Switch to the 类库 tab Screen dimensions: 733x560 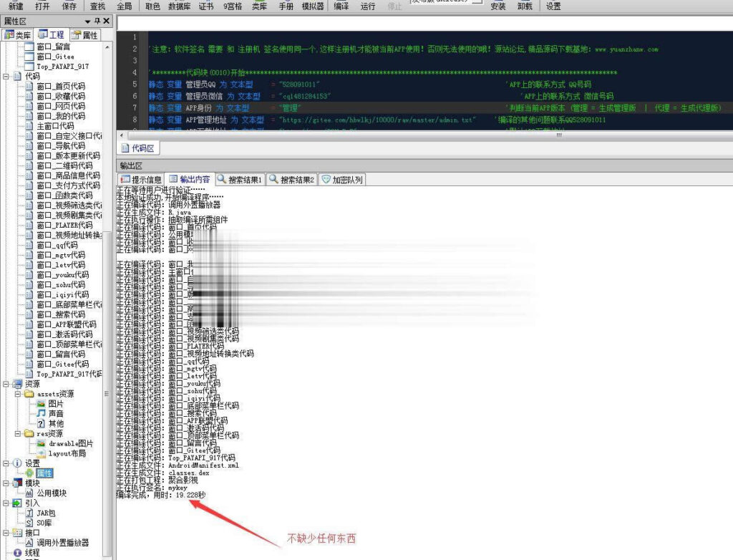pyautogui.click(x=18, y=35)
